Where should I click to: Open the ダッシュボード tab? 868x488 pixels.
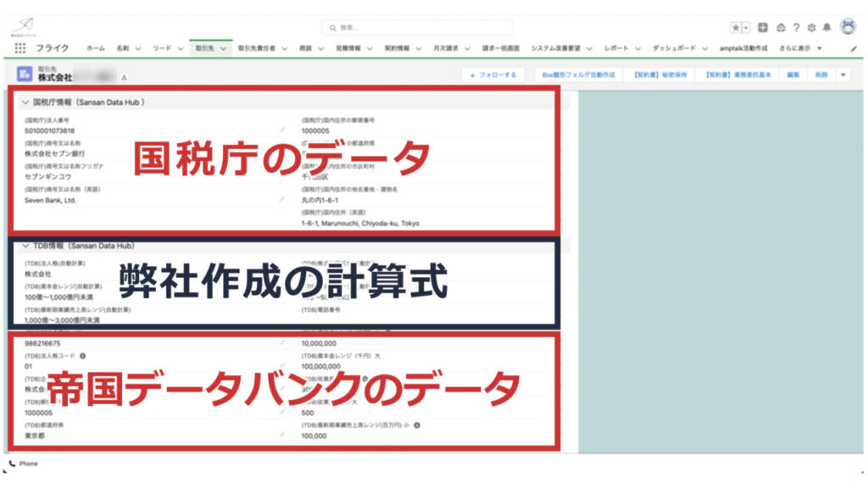point(674,48)
